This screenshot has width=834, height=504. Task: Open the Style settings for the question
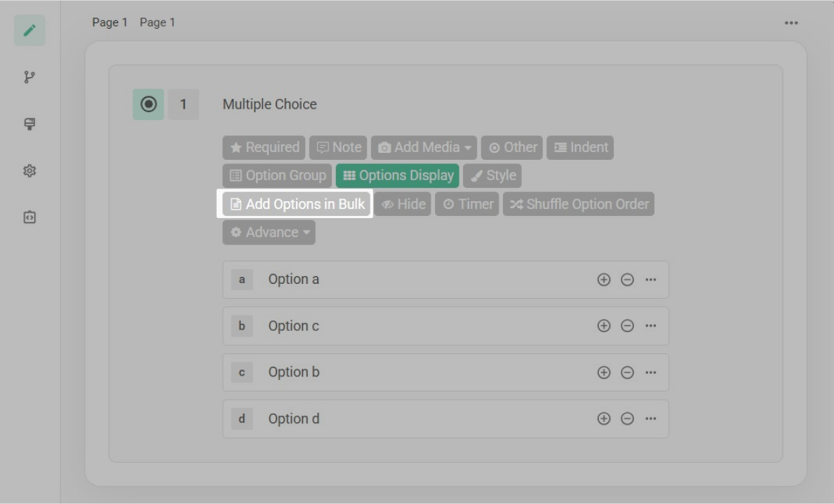coord(492,175)
